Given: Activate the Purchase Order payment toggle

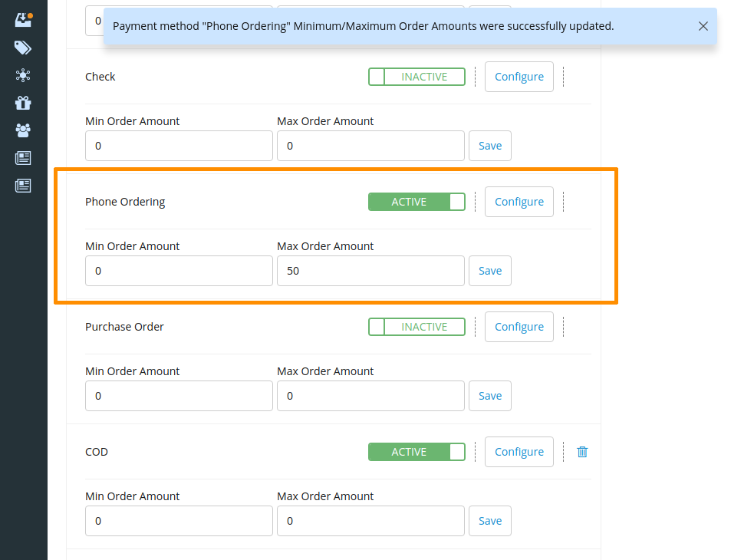Looking at the screenshot, I should (x=417, y=327).
